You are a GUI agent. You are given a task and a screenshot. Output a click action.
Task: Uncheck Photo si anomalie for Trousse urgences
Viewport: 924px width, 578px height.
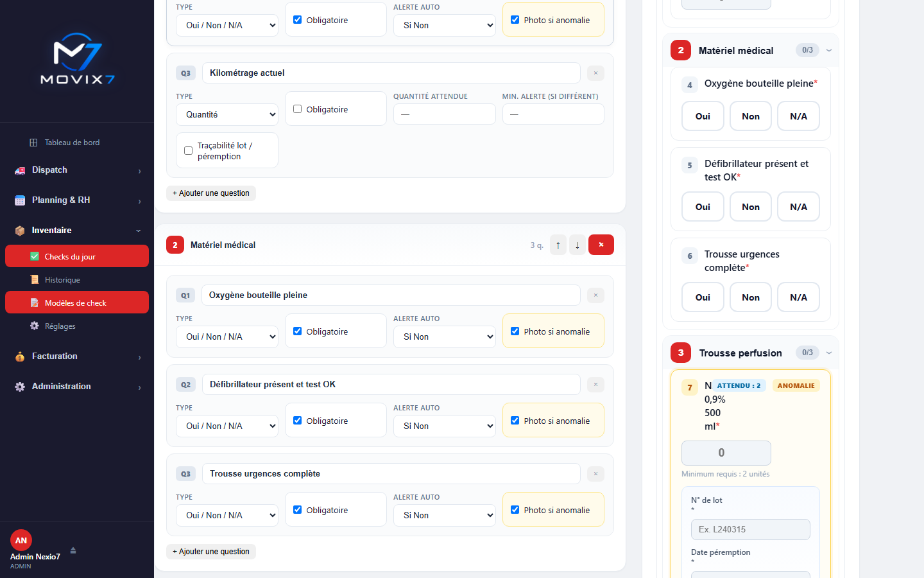[515, 510]
